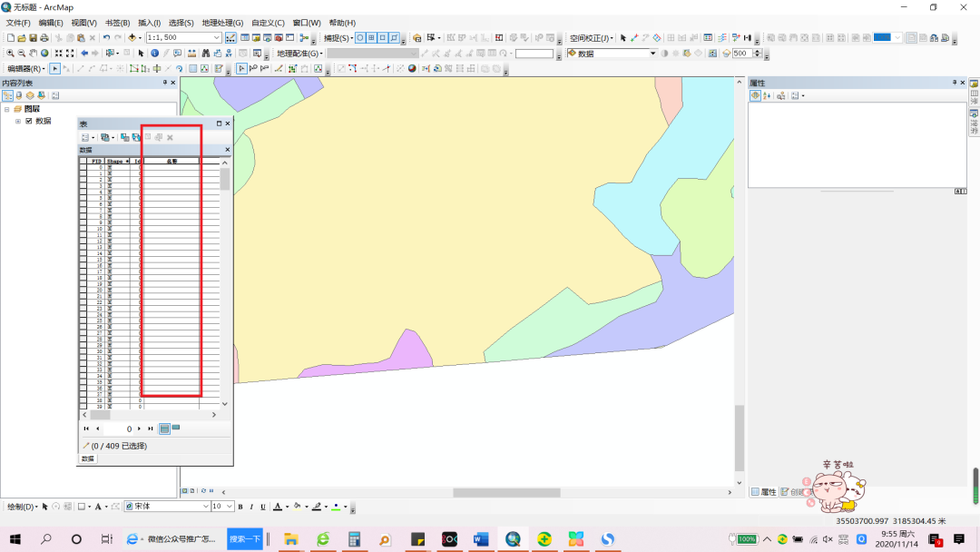Image resolution: width=980 pixels, height=552 pixels.
Task: Open the Table Options dropdown in the 表 window
Action: tap(86, 136)
